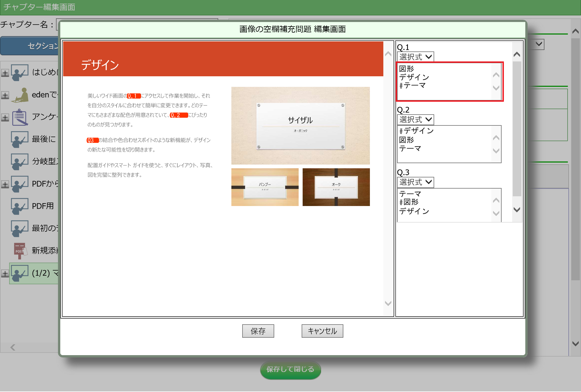Click the eden lesson person icon
This screenshot has width=581, height=392.
tap(20, 95)
